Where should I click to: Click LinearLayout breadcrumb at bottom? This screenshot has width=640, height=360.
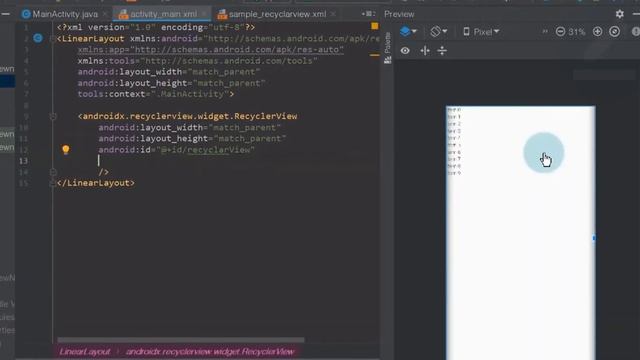[84, 352]
